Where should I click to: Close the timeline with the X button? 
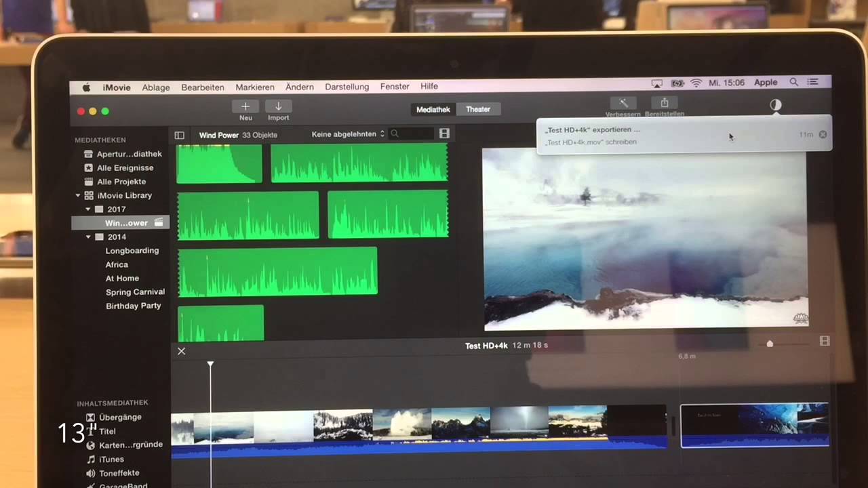coord(181,351)
